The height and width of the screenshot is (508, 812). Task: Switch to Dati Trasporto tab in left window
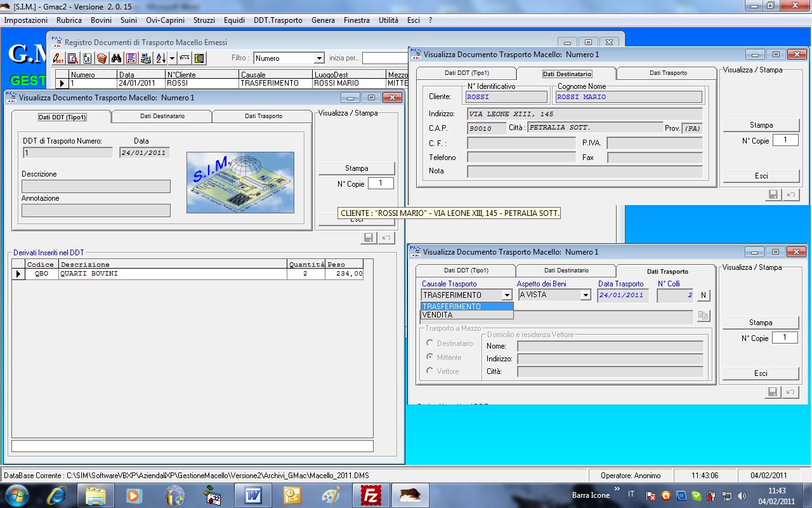[263, 116]
